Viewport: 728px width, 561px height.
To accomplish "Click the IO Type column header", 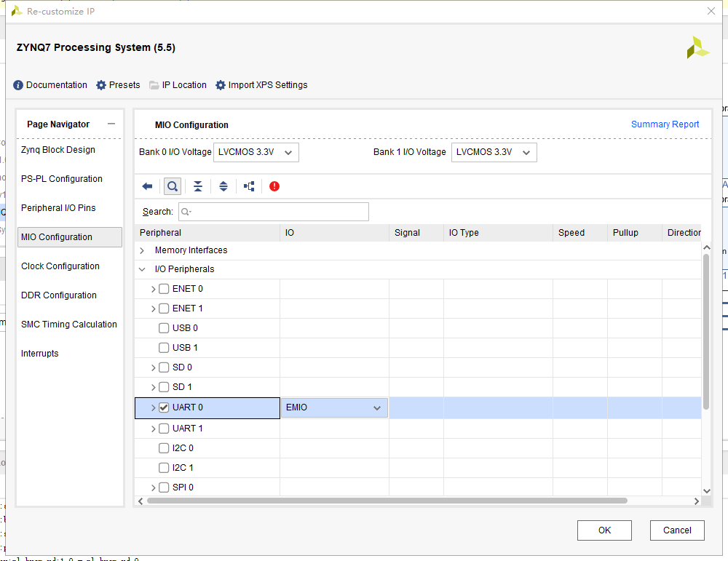I will (498, 233).
